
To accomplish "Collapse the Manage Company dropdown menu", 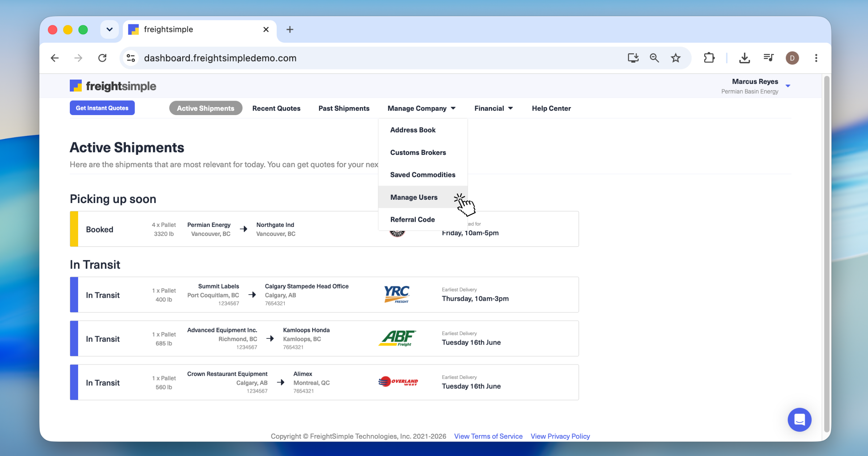I will 421,108.
